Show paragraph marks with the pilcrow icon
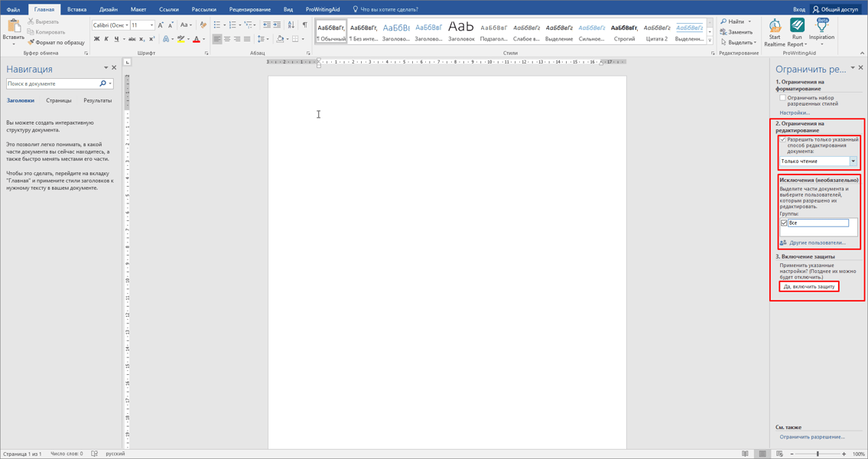 coord(304,25)
